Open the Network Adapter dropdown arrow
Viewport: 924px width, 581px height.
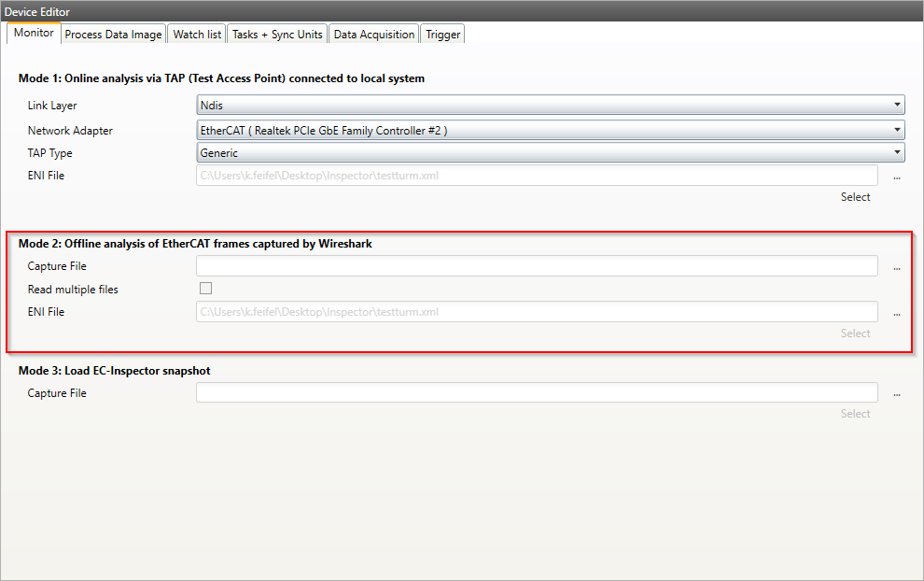pos(898,130)
